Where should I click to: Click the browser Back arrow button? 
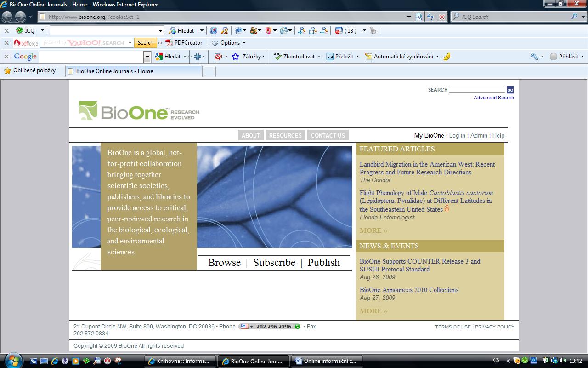pyautogui.click(x=7, y=17)
